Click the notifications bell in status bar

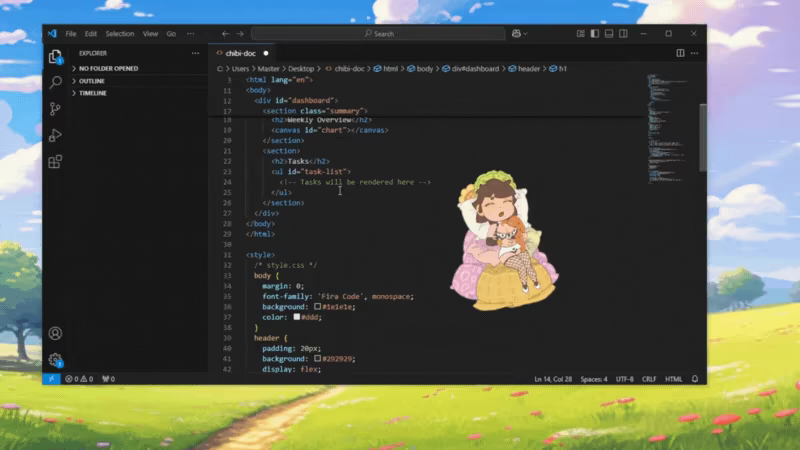click(x=694, y=379)
